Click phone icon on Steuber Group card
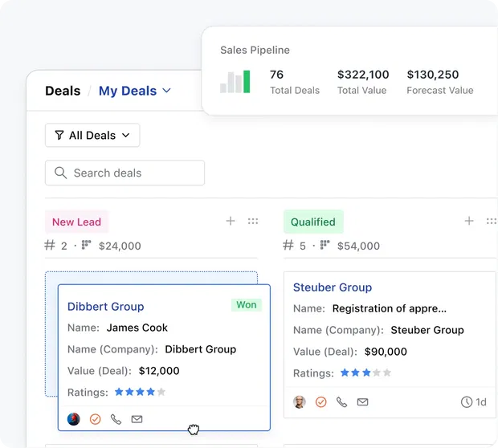The image size is (498, 448). 341,402
